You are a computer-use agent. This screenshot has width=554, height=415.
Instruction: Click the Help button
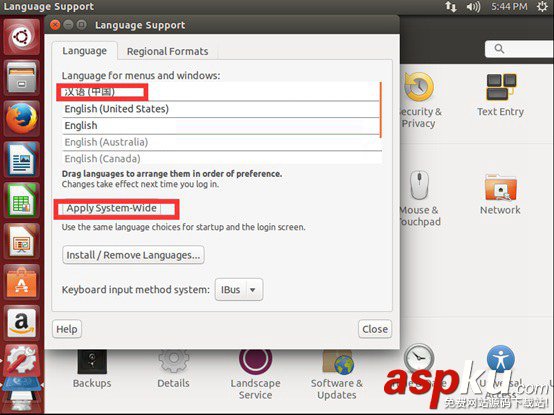[67, 329]
